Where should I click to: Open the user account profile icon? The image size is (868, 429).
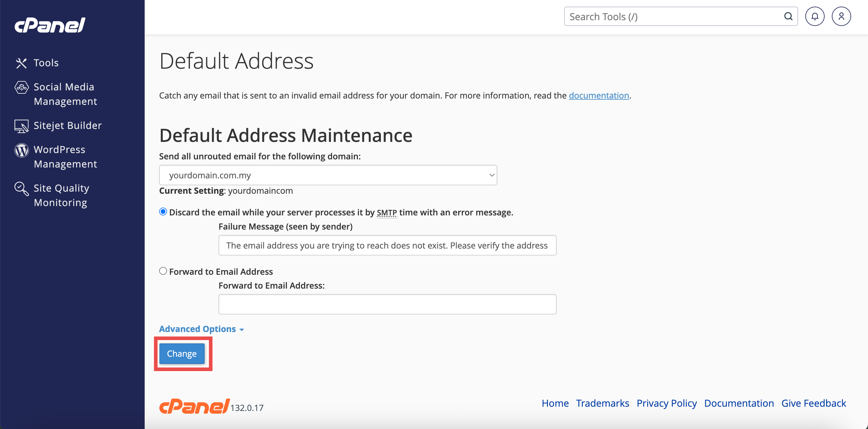841,17
